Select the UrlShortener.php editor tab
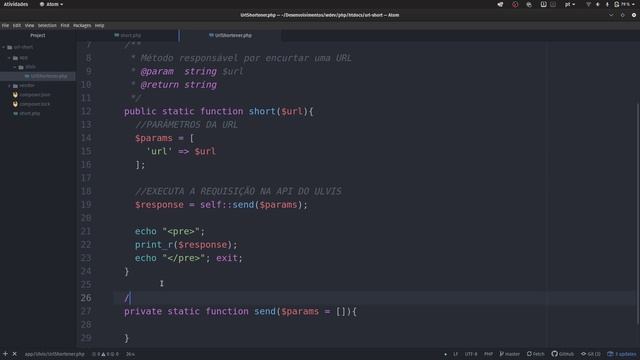Viewport: 640px width, 360px height. tap(231, 36)
